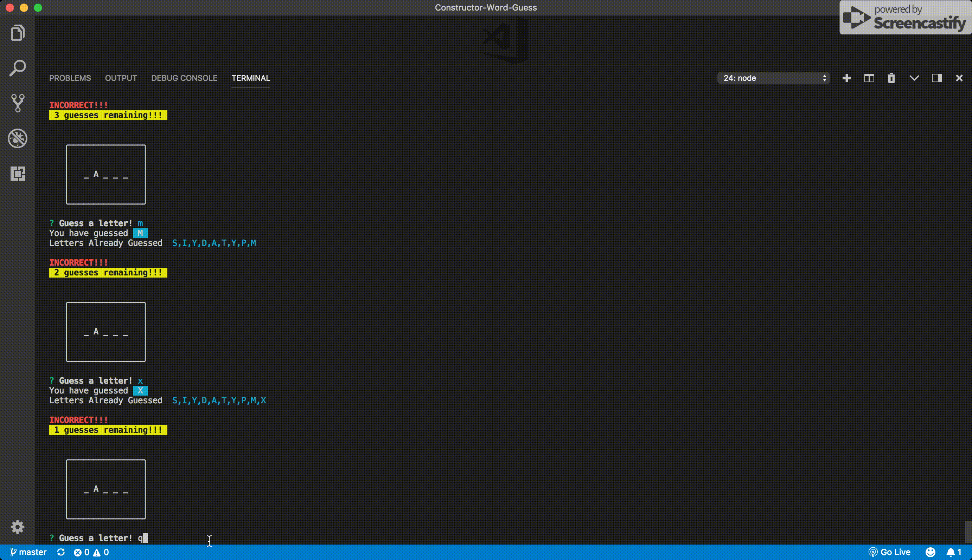Switch to the PROBLEMS tab

point(70,78)
